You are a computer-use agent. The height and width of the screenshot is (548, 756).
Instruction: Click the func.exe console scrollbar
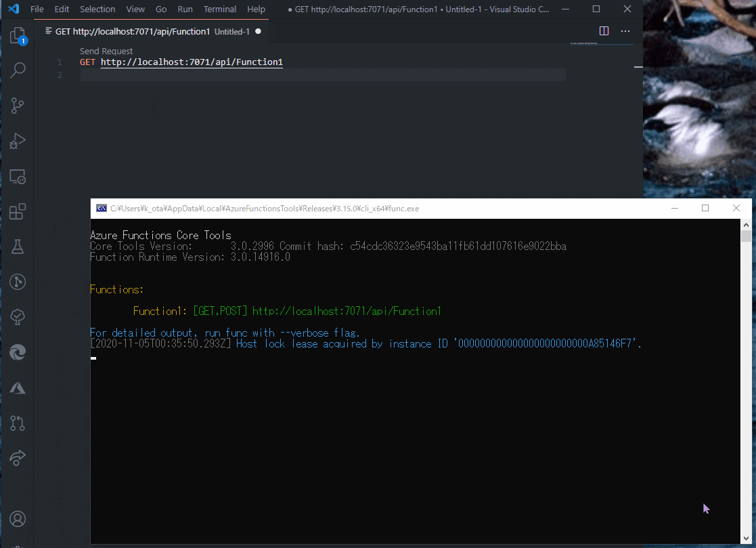click(745, 236)
